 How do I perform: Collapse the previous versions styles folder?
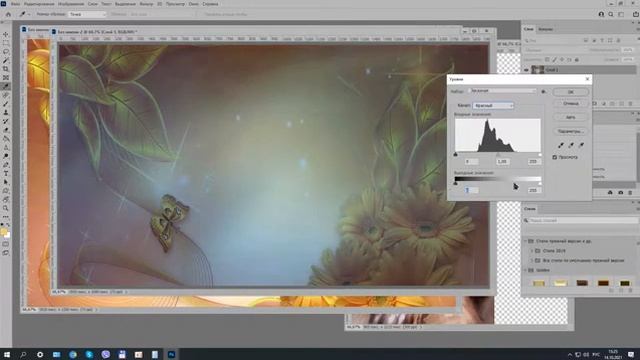pyautogui.click(x=526, y=241)
